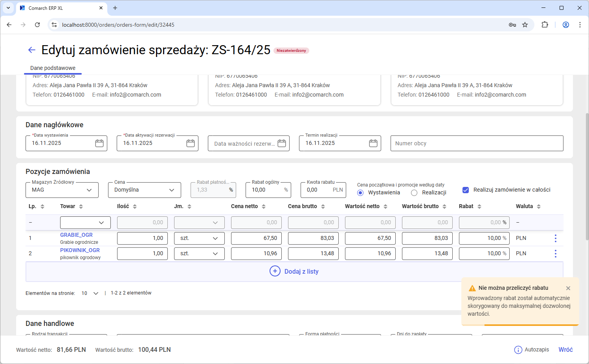This screenshot has height=364, width=589.
Task: Click the Numer obcy input field
Action: [x=476, y=143]
